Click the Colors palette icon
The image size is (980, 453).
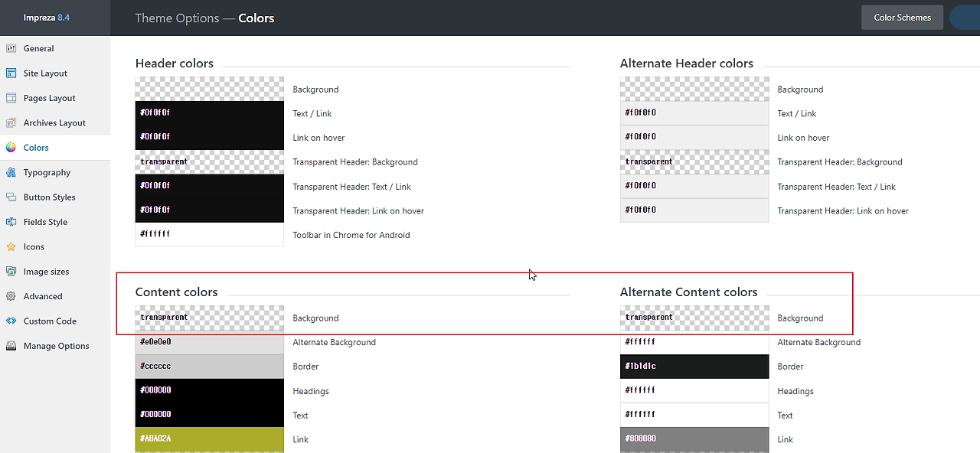[11, 148]
